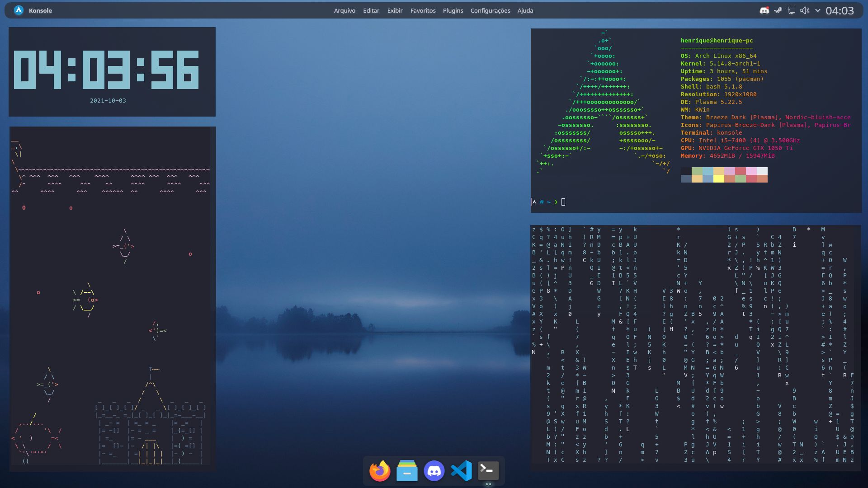Click the terminal prompt cursor in neofetch window
The width and height of the screenshot is (868, 488).
click(x=563, y=202)
